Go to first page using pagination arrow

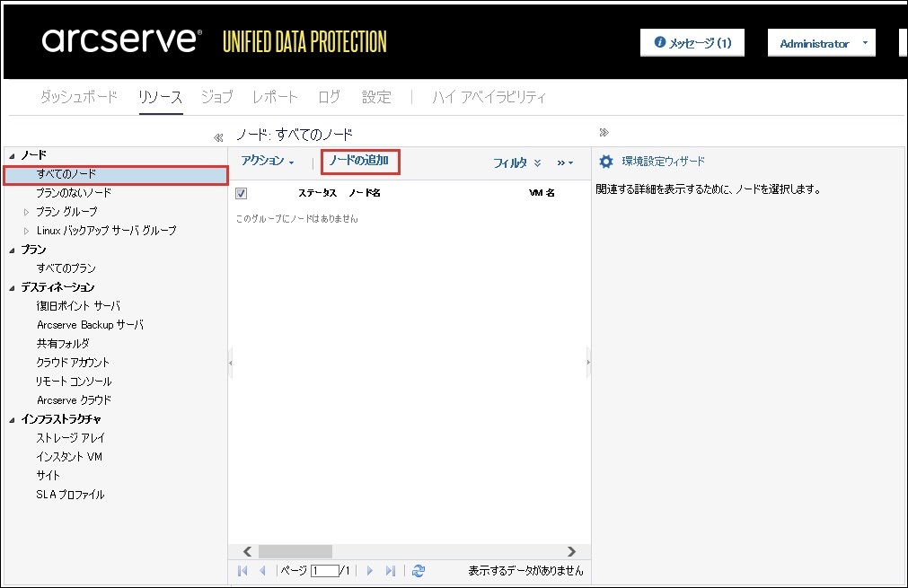(242, 571)
